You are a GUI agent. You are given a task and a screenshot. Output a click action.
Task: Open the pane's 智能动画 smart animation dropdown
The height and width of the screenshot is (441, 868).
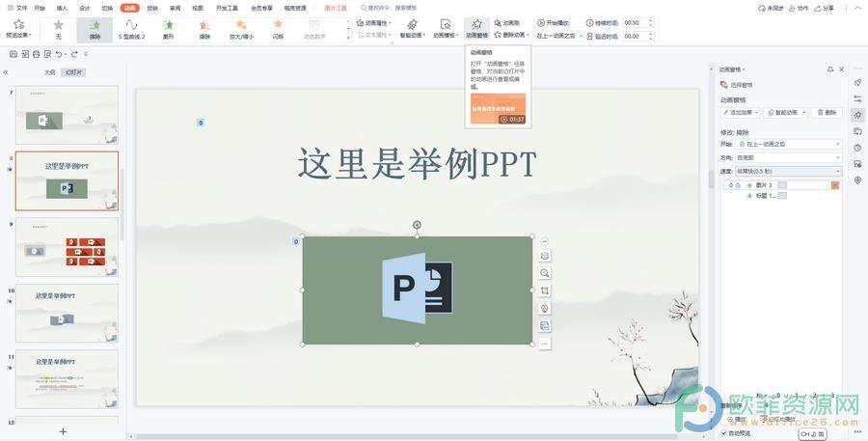click(x=785, y=112)
